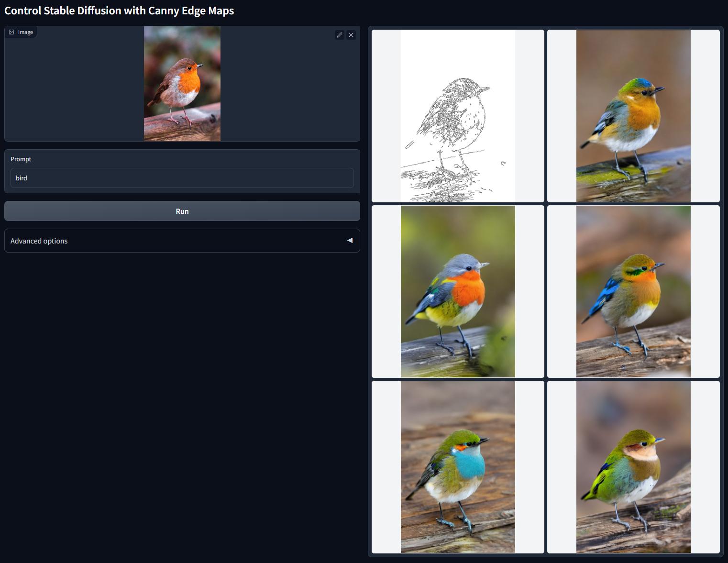This screenshot has height=563, width=728.
Task: Click the pencil icon to edit the image
Action: tap(340, 35)
